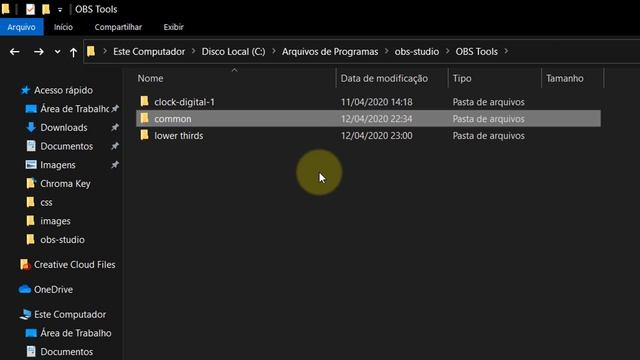This screenshot has width=640, height=360.
Task: Open Área de Trabalho under Este Computador
Action: pyautogui.click(x=76, y=333)
